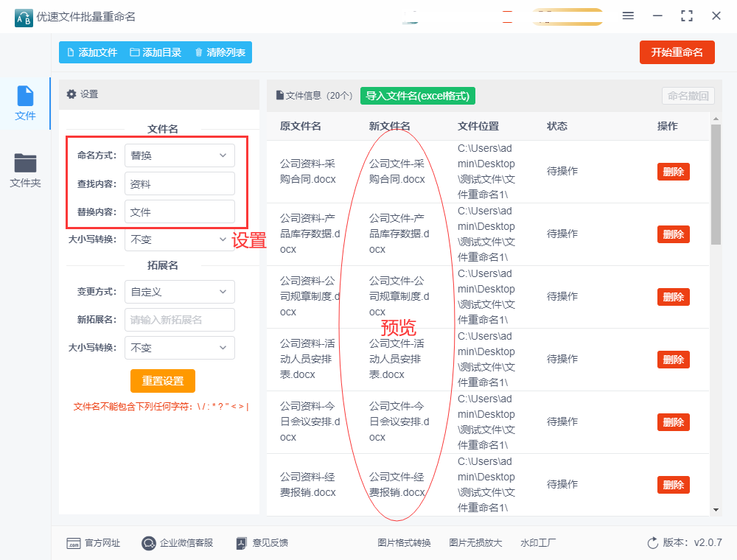737x560 pixels.
Task: Select original name 公司资料-采购合同.docx
Action: [308, 172]
